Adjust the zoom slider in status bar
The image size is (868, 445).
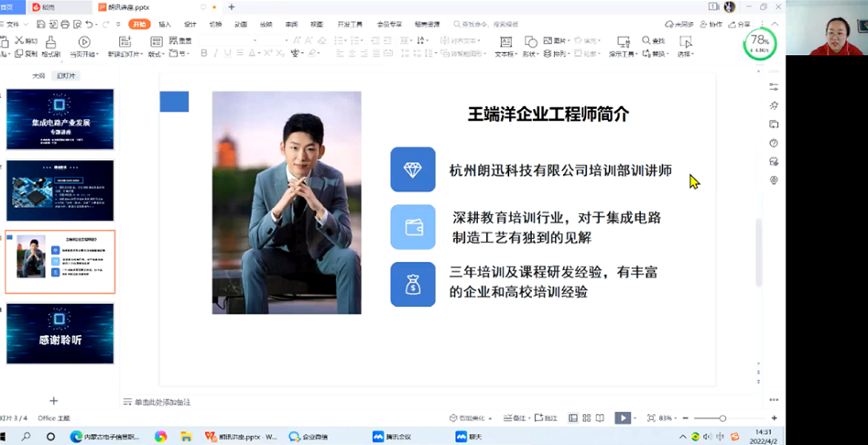(x=722, y=418)
